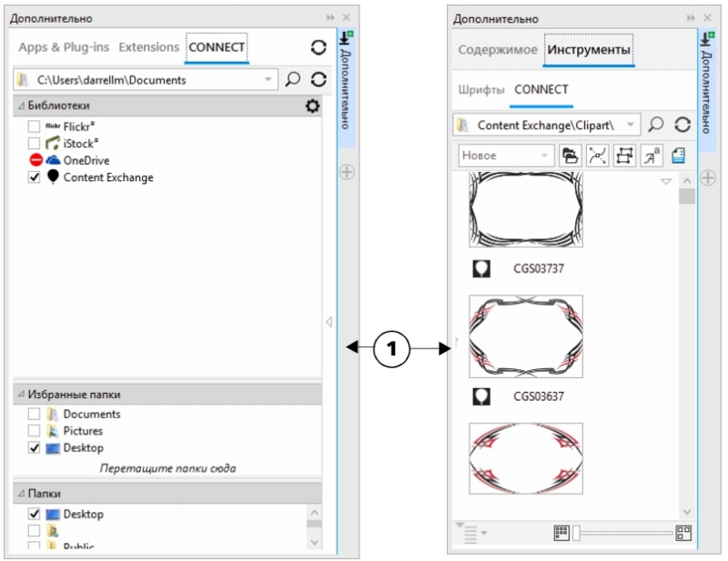Open the Documents path dropdown

[x=268, y=80]
